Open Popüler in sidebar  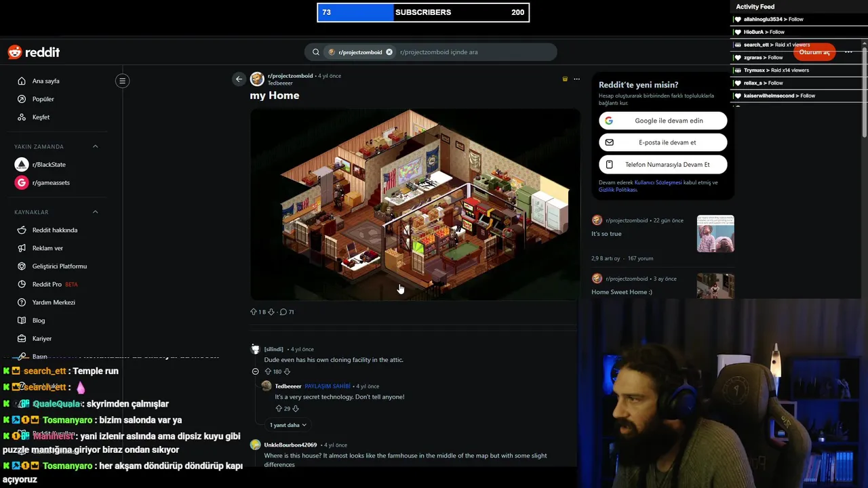[43, 99]
